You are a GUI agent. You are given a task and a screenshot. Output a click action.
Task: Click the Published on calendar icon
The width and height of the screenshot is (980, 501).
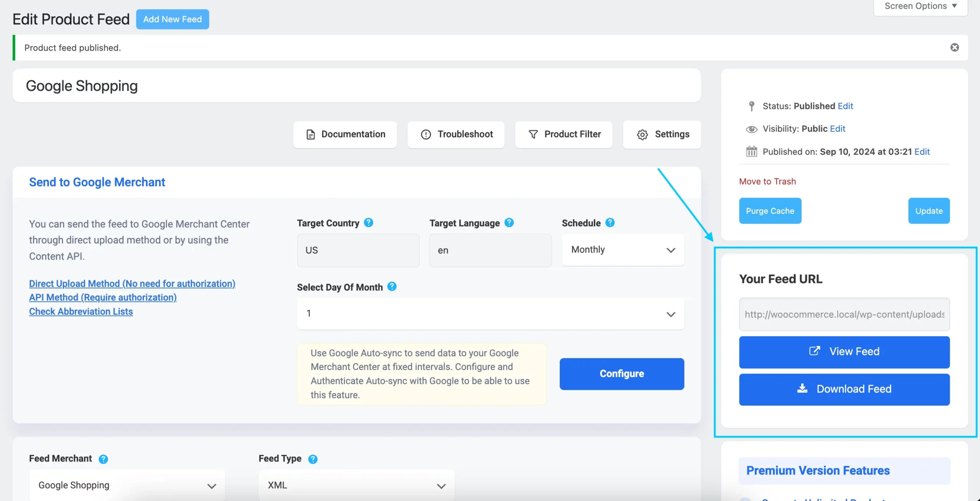click(751, 151)
